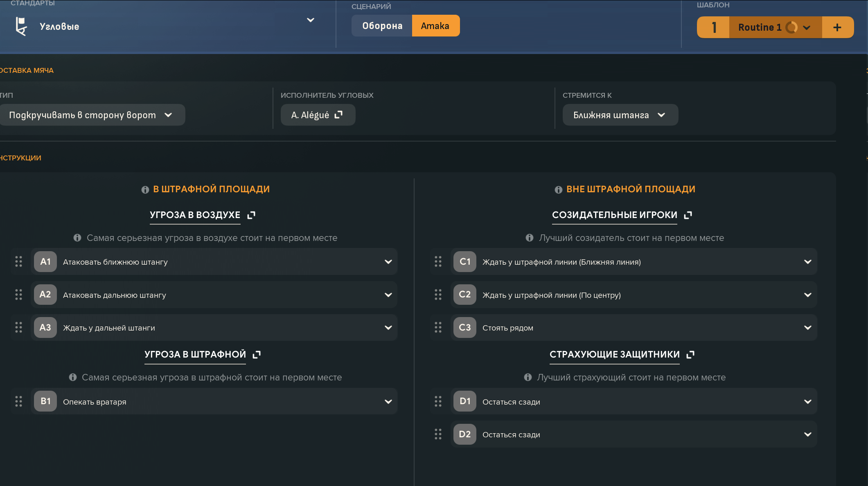
Task: Open popout icon next to A. Alégué
Action: (338, 115)
